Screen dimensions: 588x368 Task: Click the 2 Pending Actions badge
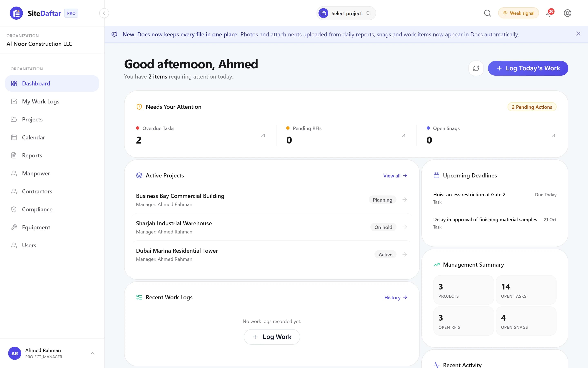tap(532, 107)
